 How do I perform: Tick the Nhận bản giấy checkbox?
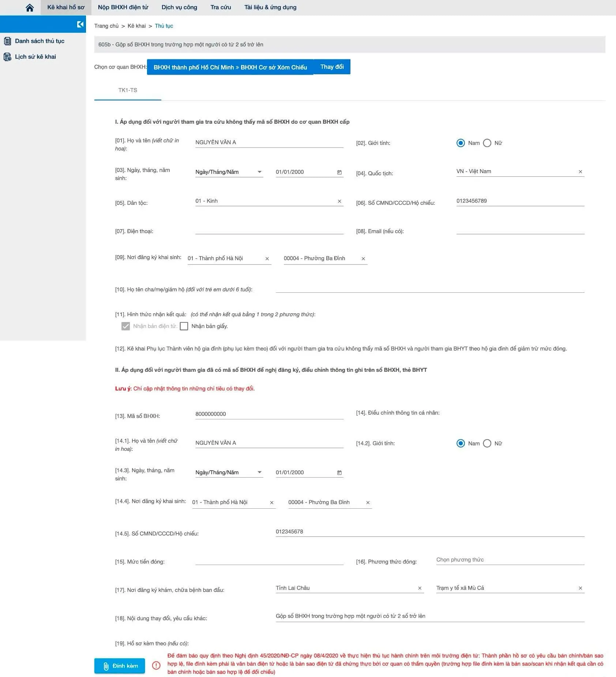(x=184, y=326)
